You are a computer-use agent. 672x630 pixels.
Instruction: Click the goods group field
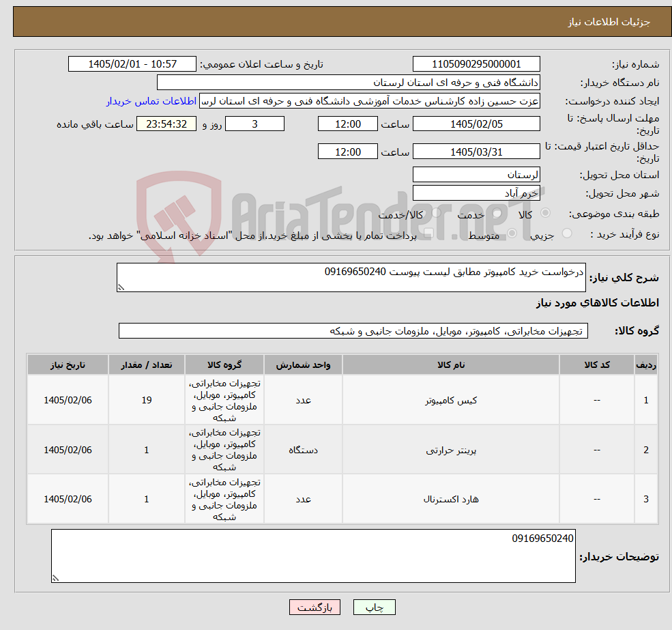(x=353, y=330)
